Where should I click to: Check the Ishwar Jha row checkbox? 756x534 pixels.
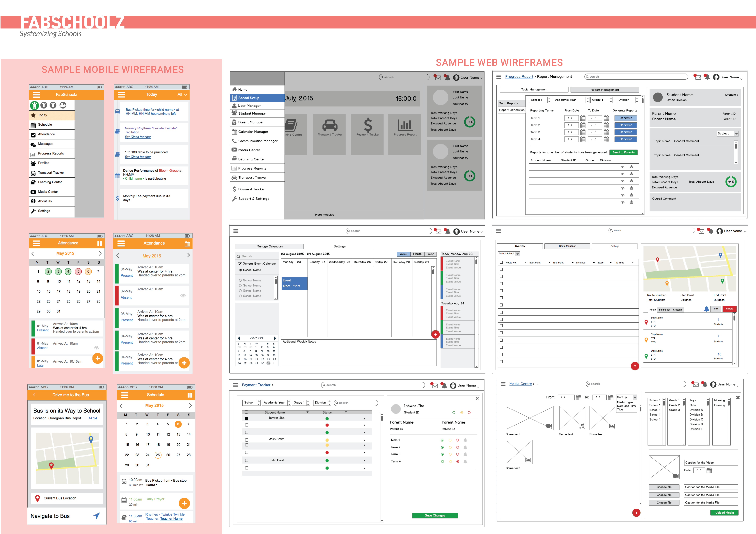(247, 418)
